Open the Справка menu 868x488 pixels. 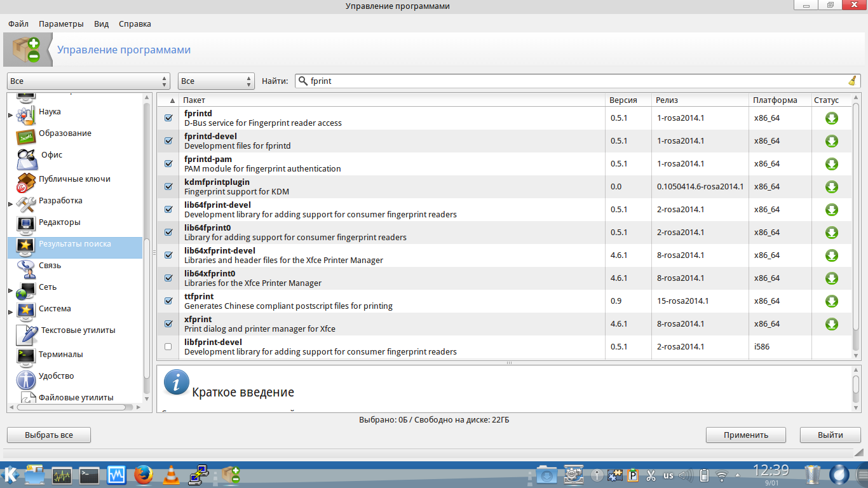pos(135,24)
